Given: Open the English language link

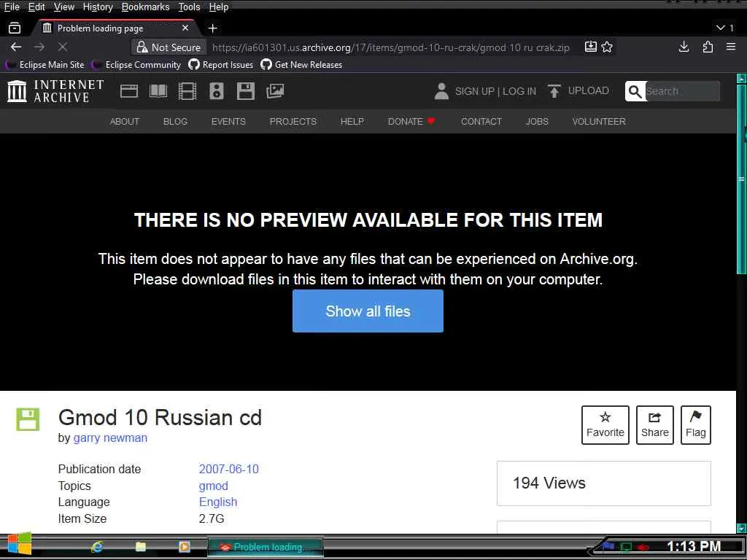Looking at the screenshot, I should (x=217, y=502).
